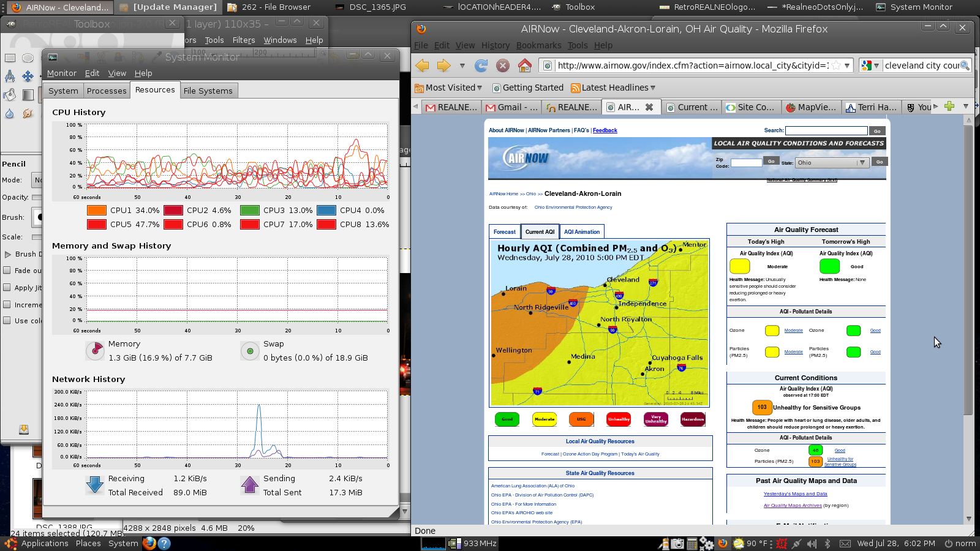This screenshot has height=551, width=980.
Task: Switch to File Systems tab
Action: coord(208,91)
